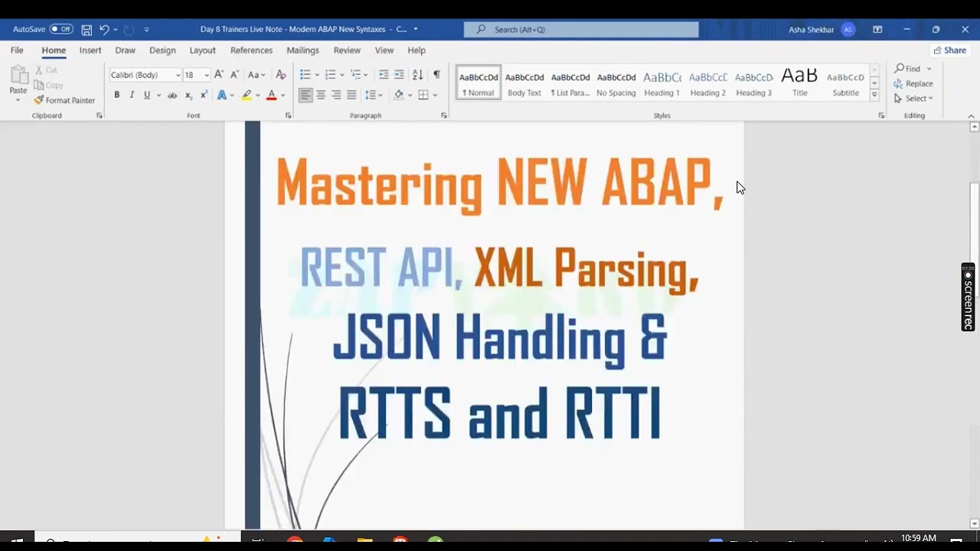Clear all formatting
Image resolution: width=980 pixels, height=551 pixels.
pos(281,74)
